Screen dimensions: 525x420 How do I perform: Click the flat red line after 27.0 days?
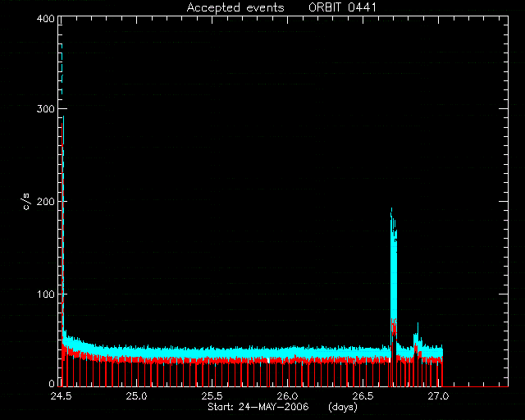click(x=476, y=386)
